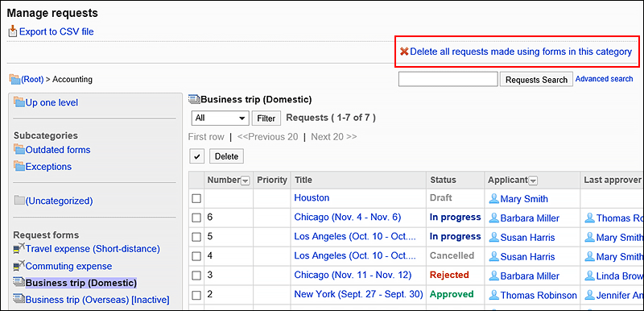The height and width of the screenshot is (311, 644).
Task: Click user icon beside last approver Thomas Ro...
Action: 590,218
